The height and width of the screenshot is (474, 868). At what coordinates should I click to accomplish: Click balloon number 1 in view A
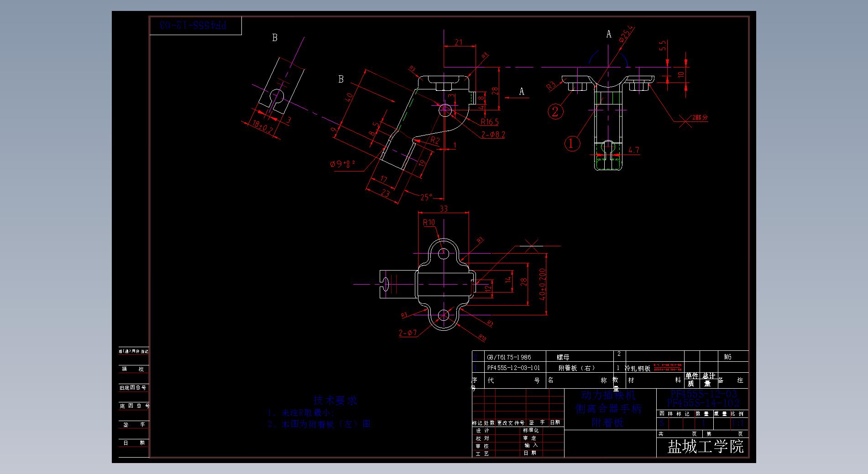pyautogui.click(x=572, y=143)
